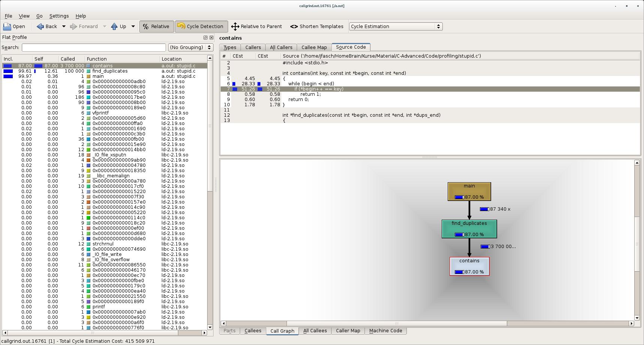
Task: Toggle Relative to Parent mode
Action: tap(257, 27)
